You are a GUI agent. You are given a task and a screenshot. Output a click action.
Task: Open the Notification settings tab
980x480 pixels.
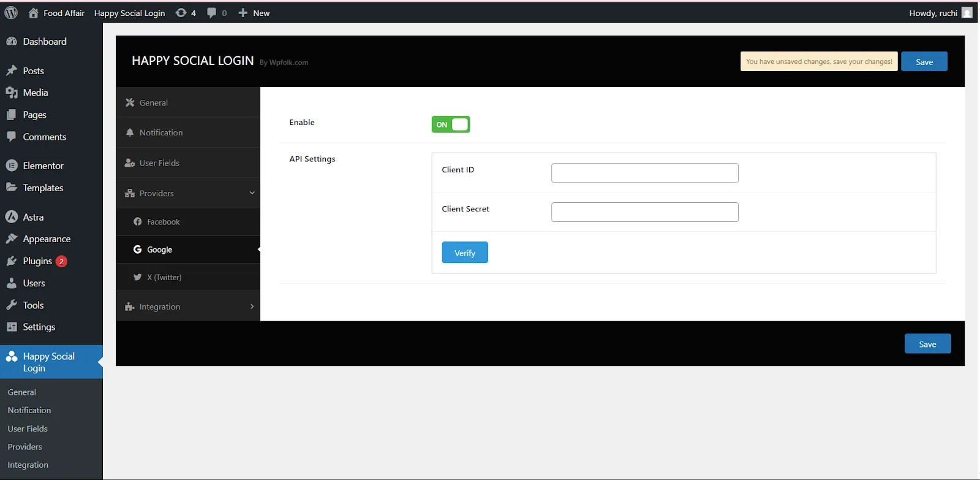160,132
